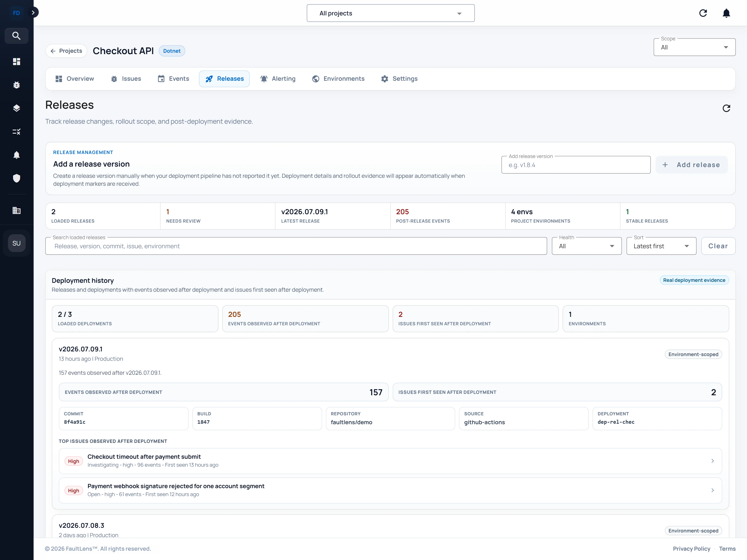Open the All projects selector
The height and width of the screenshot is (560, 747).
pyautogui.click(x=390, y=13)
